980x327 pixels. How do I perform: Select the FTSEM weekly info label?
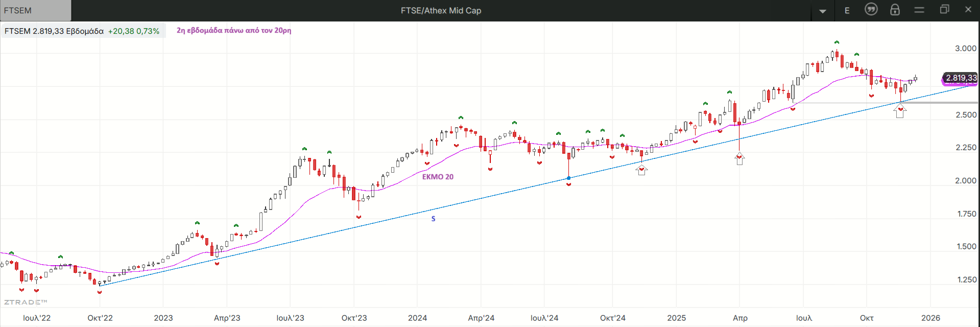82,31
